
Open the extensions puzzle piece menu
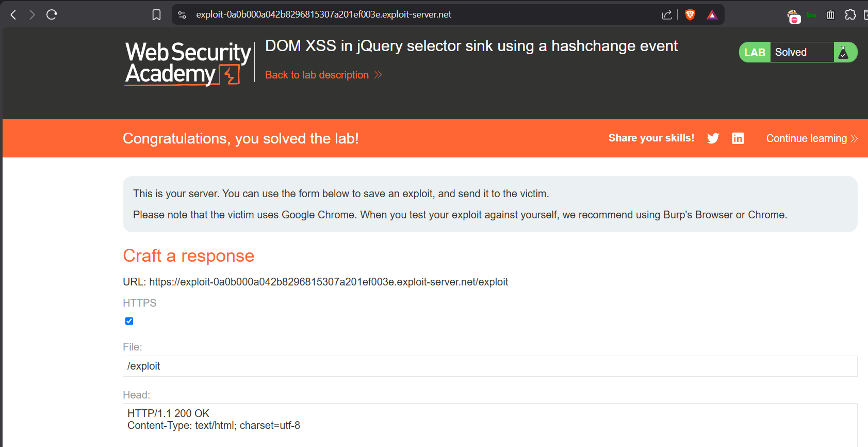850,15
